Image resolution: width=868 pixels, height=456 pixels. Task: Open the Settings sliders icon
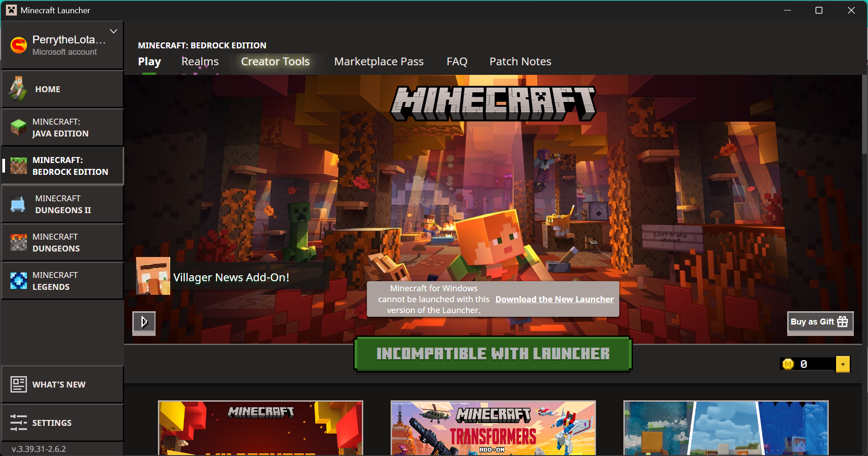(x=19, y=423)
